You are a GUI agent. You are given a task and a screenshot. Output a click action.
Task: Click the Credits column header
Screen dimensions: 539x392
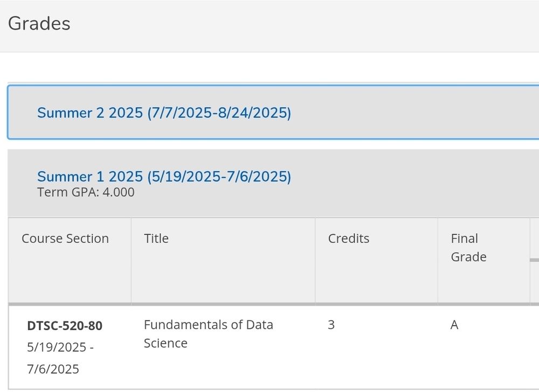(349, 239)
